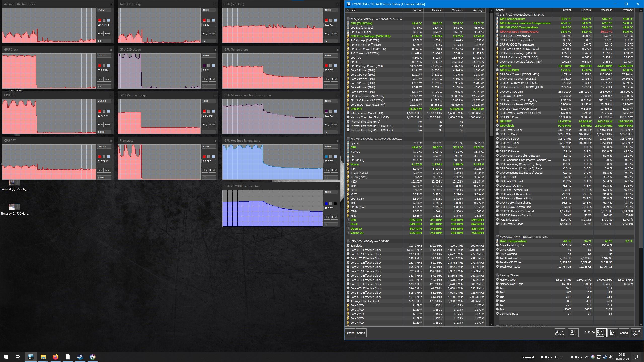644x362 pixels.
Task: Close the GPU Hot Spot Temperature graph
Action: tap(338, 141)
